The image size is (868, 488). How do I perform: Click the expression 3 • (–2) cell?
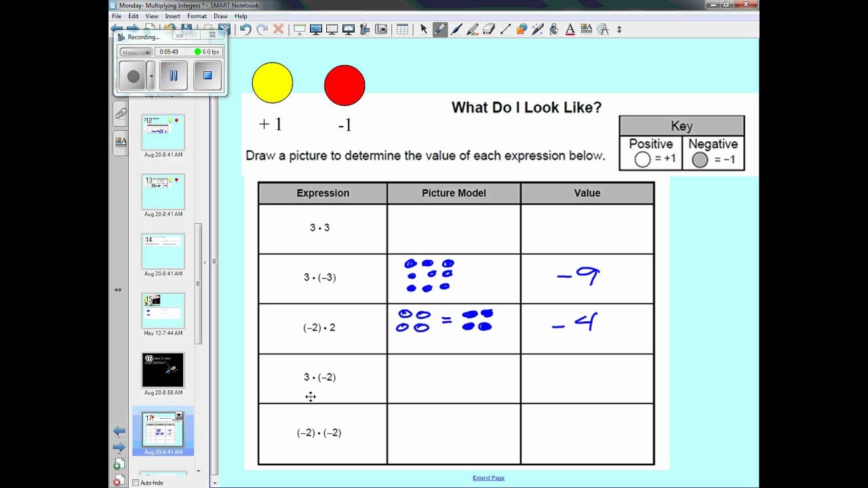pos(323,378)
